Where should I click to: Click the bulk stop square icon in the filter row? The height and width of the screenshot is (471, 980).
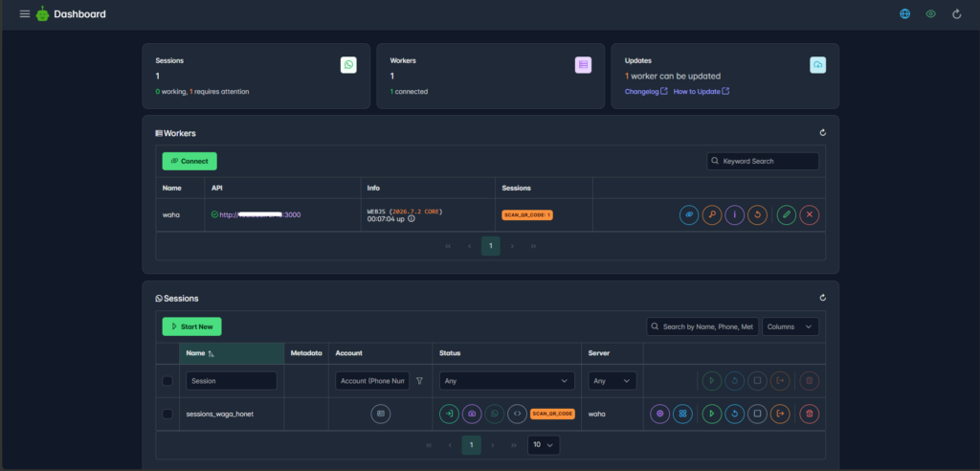757,380
